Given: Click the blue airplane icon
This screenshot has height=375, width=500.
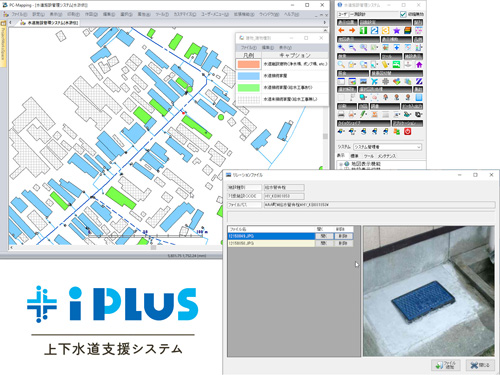Looking at the screenshot, I should tap(374, 81).
